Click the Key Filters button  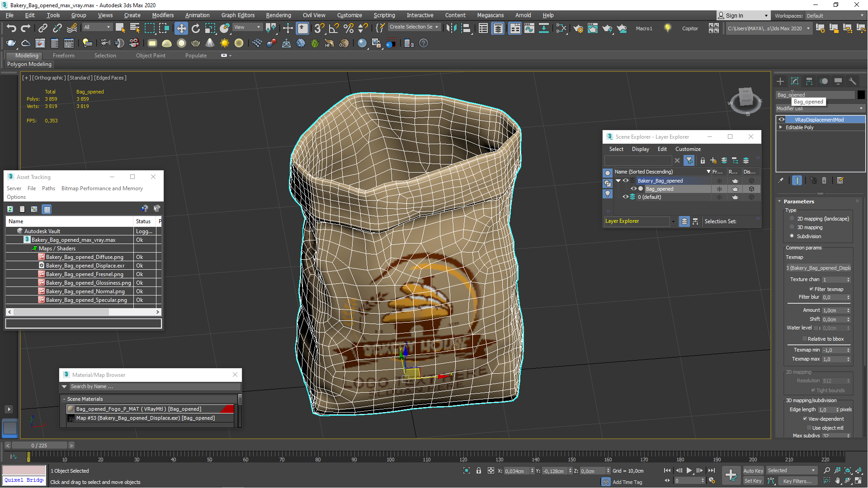[x=797, y=481]
